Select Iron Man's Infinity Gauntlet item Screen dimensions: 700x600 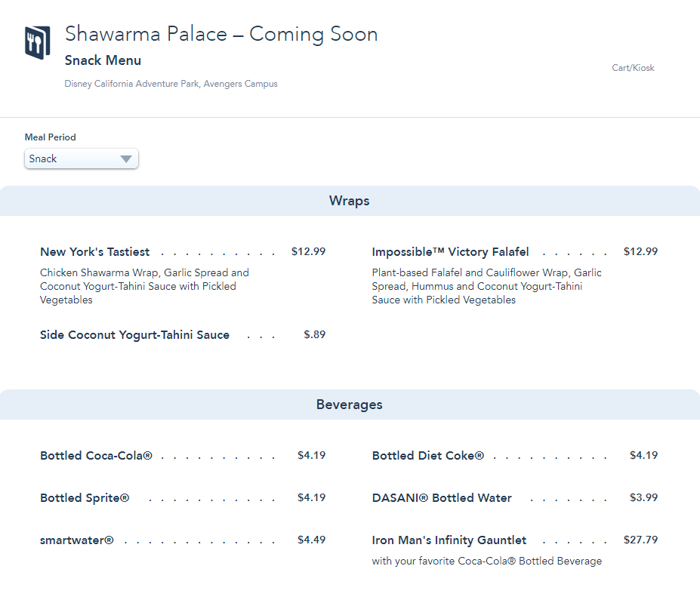coord(449,540)
